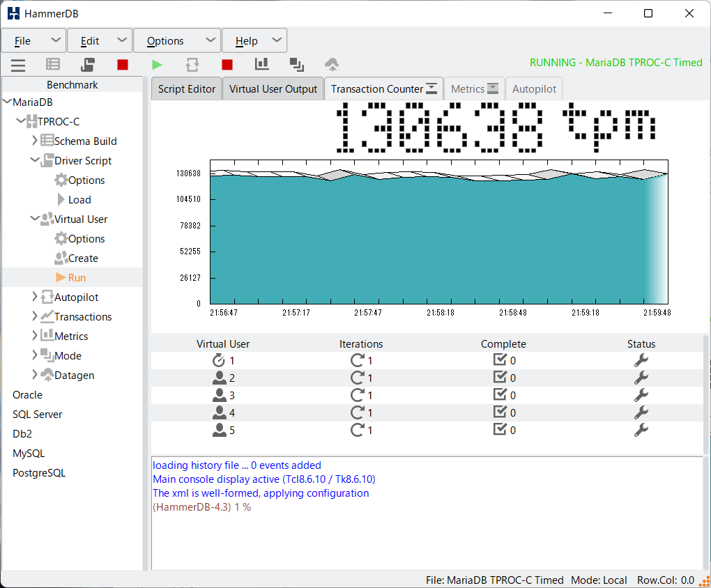This screenshot has height=588, width=711.
Task: Select Db2 in benchmark tree
Action: pyautogui.click(x=22, y=434)
